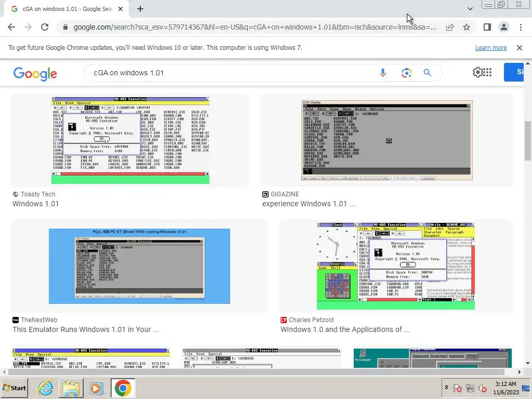Viewport: 532px width, 399px height.
Task: Open Google quick settings gear
Action: [x=477, y=72]
